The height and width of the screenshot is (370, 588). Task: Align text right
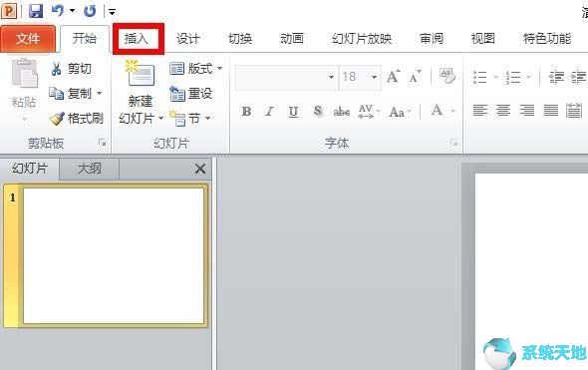(527, 111)
